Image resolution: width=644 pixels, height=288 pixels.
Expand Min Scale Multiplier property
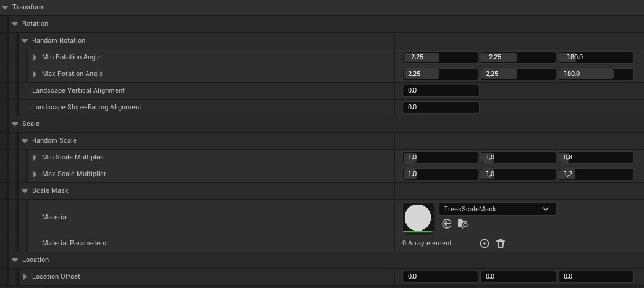tap(35, 157)
